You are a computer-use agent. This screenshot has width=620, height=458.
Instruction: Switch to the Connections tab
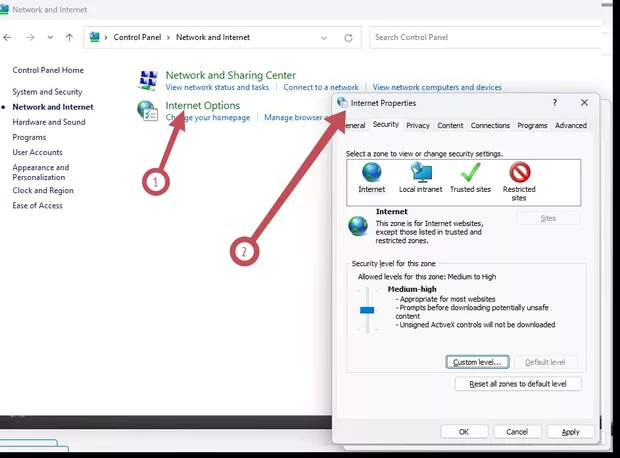[x=490, y=125]
